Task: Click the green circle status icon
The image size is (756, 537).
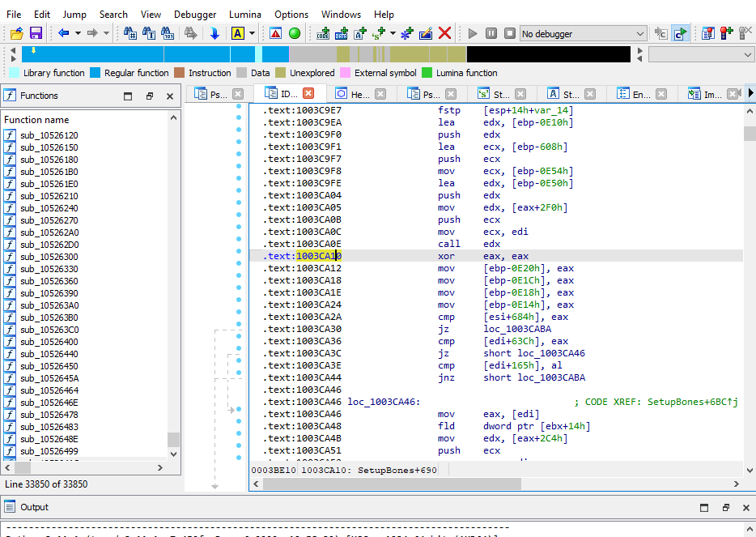Action: point(295,33)
